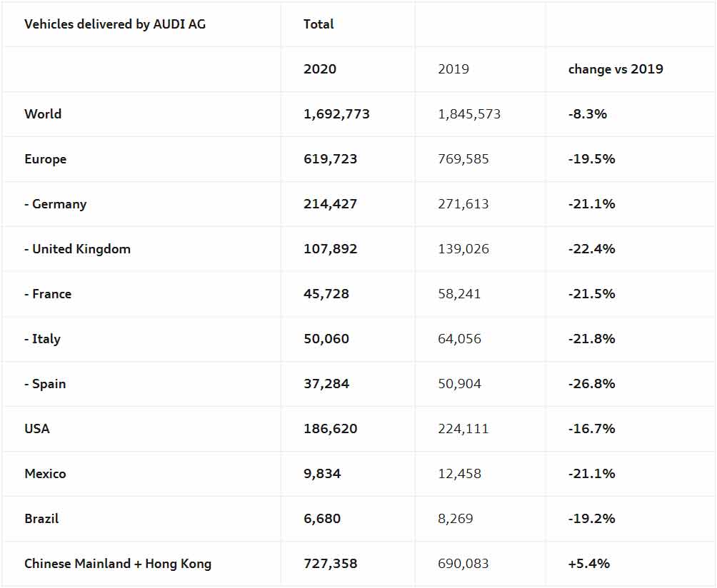717x588 pixels.
Task: Select Germany's 2019 value 271,613
Action: pos(463,204)
